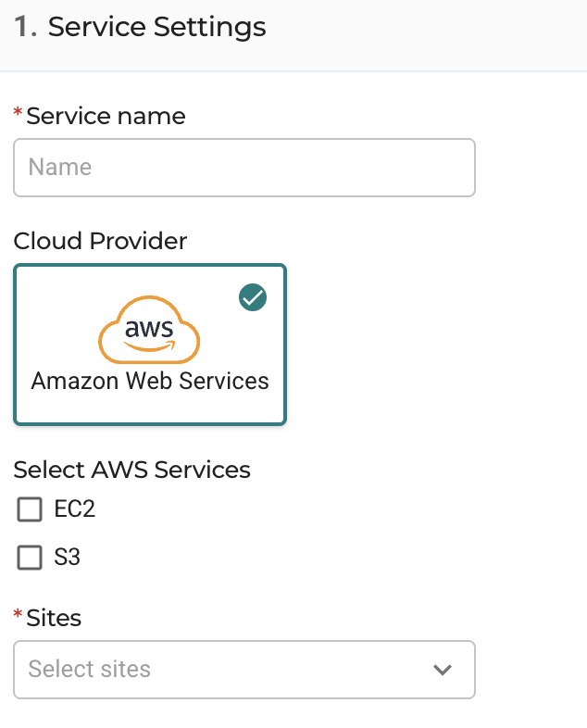Click the "Select AWS Services" heading
587x728 pixels.
pyautogui.click(x=131, y=470)
